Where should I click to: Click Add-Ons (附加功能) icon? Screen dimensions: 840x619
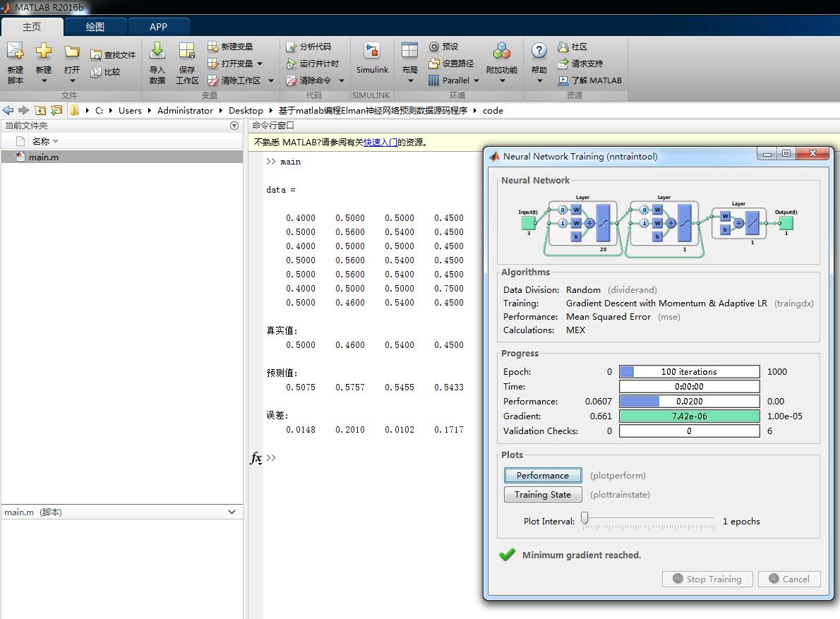(x=501, y=52)
